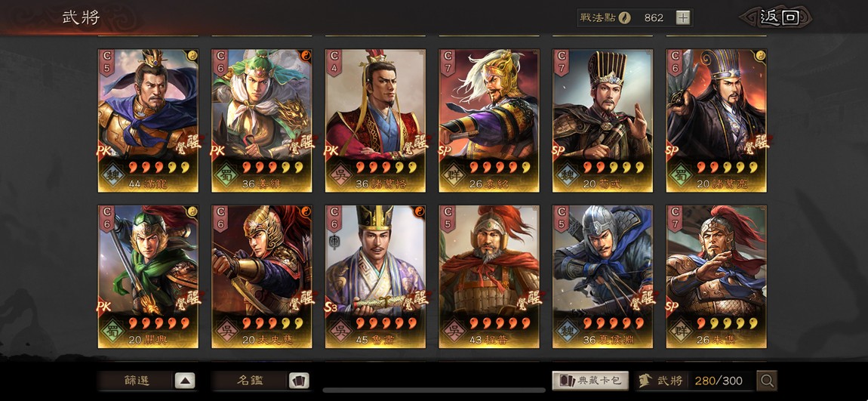This screenshot has width=868, height=401.
Task: Open the search magnifier icon
Action: click(767, 381)
